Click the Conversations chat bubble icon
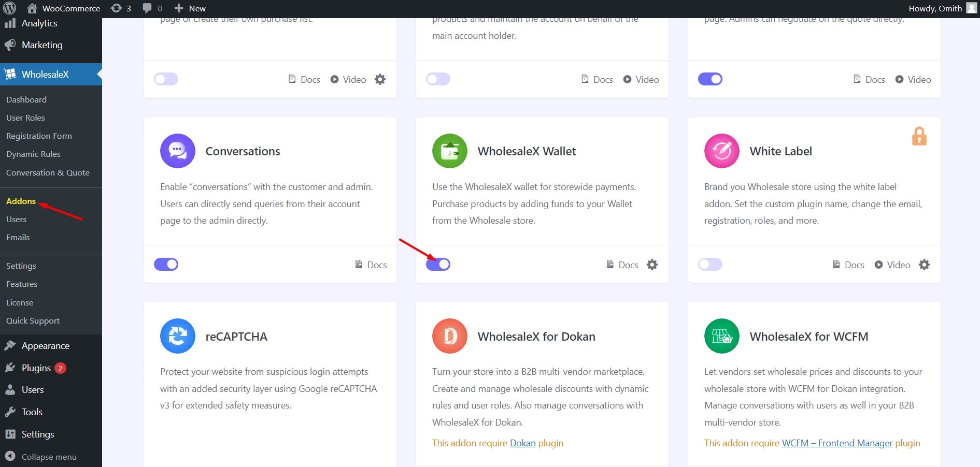This screenshot has width=980, height=467. click(x=178, y=151)
